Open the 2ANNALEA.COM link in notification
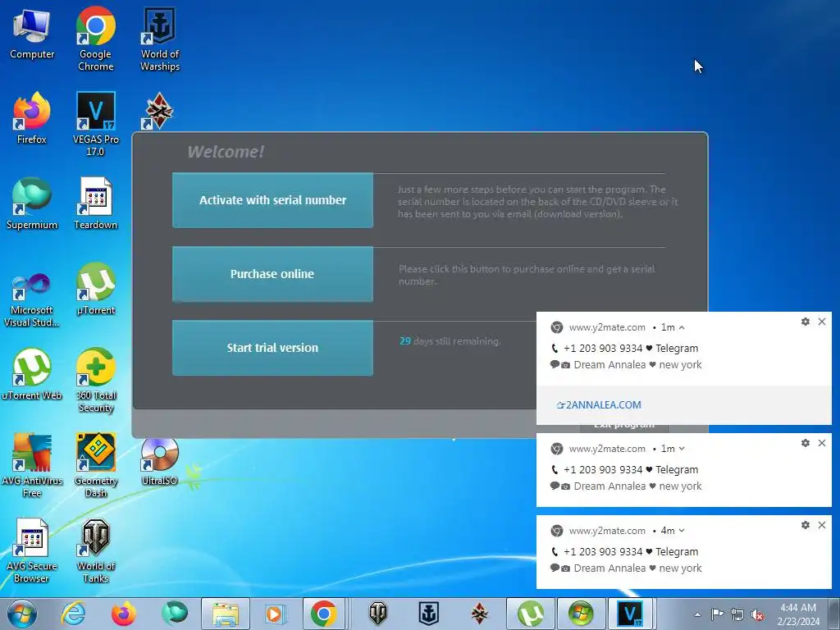 click(x=599, y=405)
